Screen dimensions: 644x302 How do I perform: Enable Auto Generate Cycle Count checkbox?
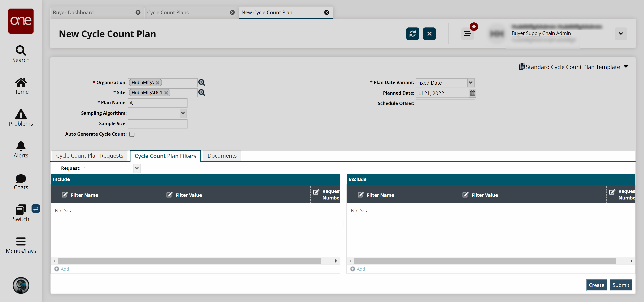(x=132, y=134)
